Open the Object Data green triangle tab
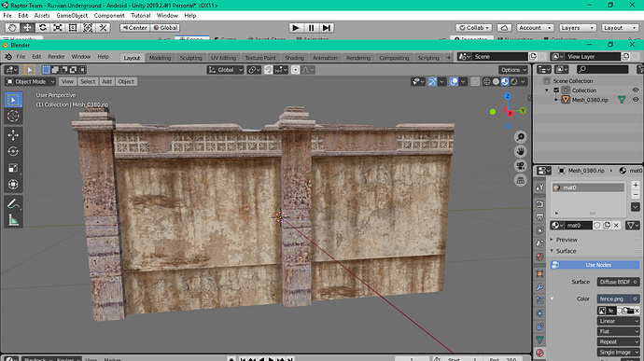This screenshot has height=361, width=644. coord(540,340)
